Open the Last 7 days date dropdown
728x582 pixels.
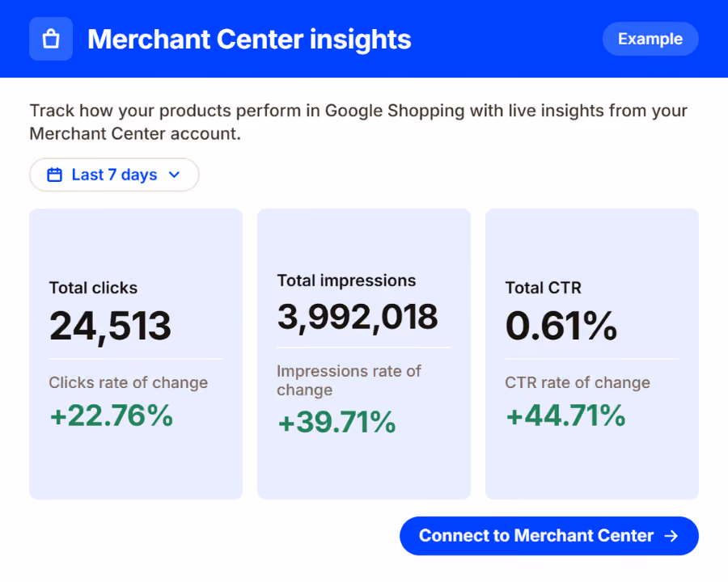coord(114,175)
